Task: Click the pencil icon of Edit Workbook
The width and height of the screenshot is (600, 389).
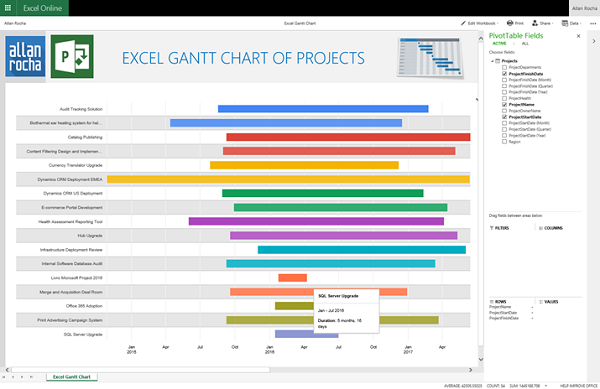Action: tap(463, 23)
